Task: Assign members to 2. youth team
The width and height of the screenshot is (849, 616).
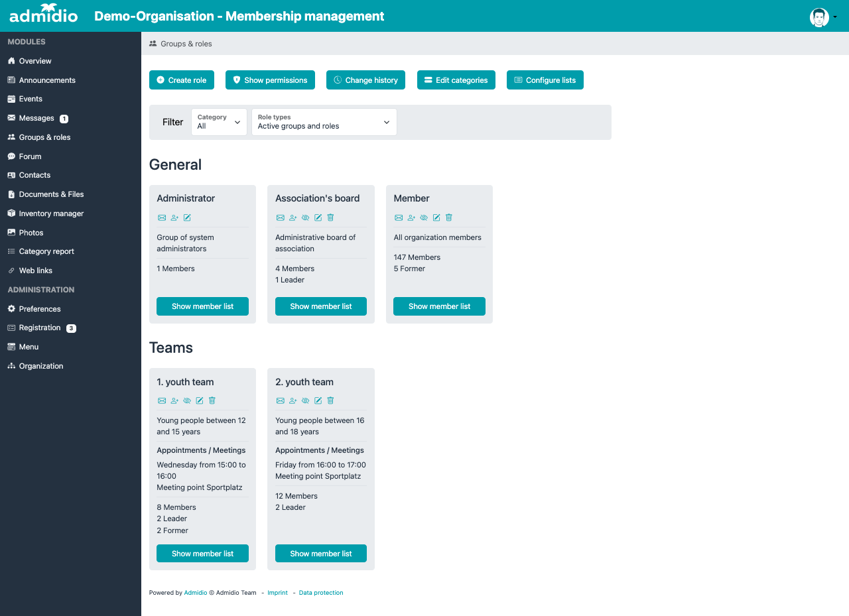Action: (x=293, y=400)
